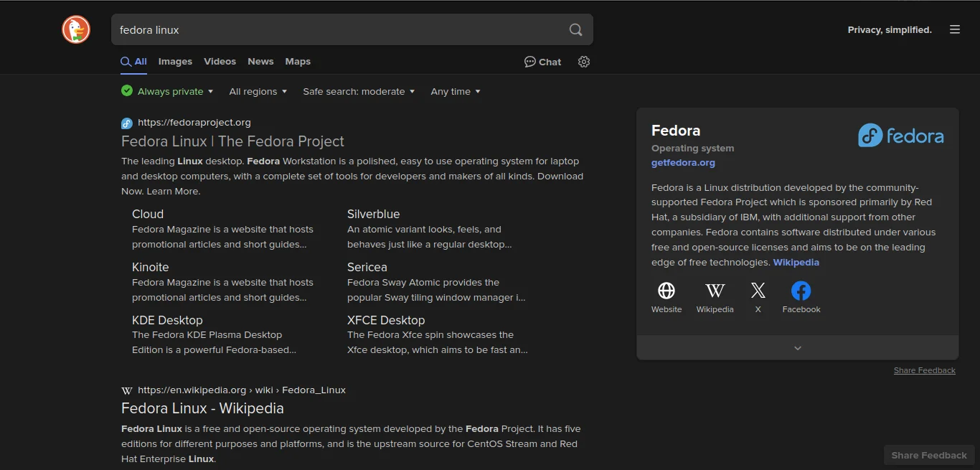Open the Website globe icon
980x470 pixels.
coord(666,291)
